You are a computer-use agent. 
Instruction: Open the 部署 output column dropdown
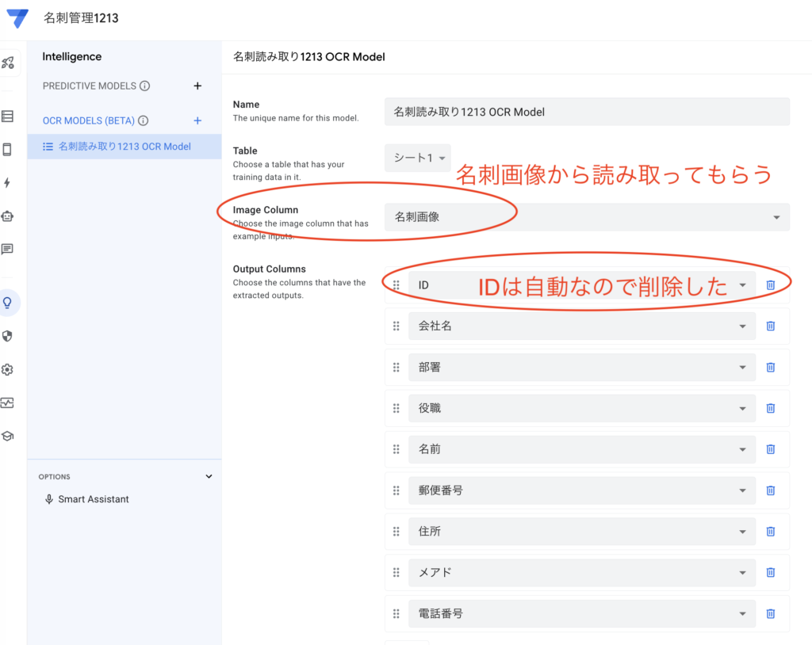click(582, 367)
